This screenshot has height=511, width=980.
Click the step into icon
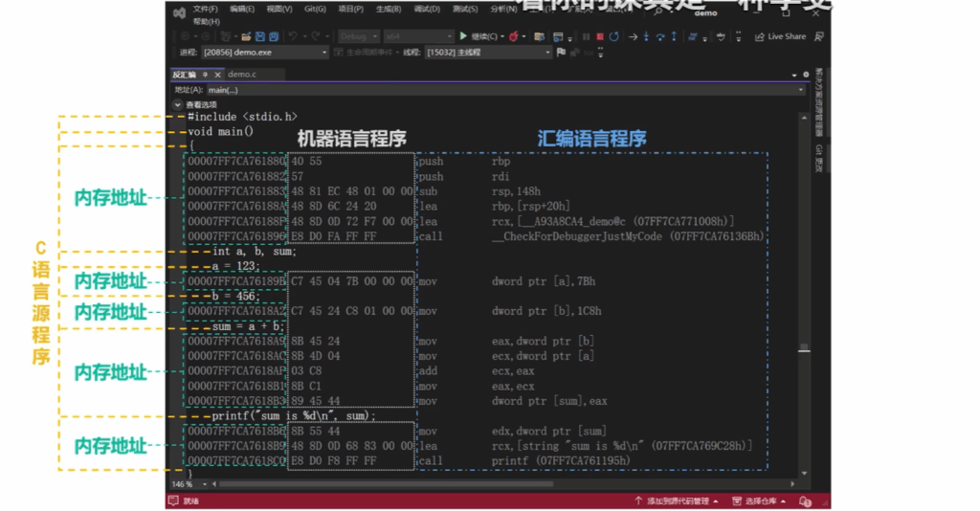point(646,37)
